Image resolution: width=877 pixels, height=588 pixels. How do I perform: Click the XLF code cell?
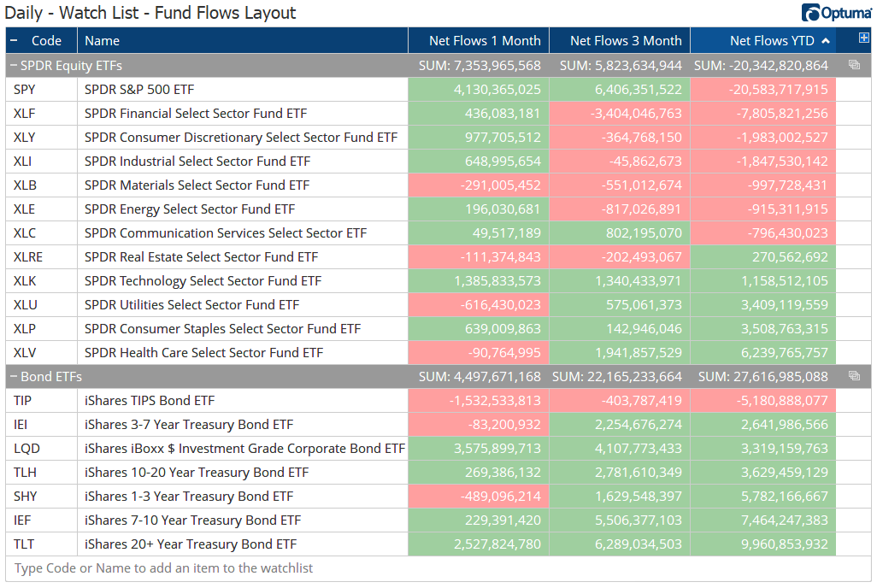pos(41,114)
